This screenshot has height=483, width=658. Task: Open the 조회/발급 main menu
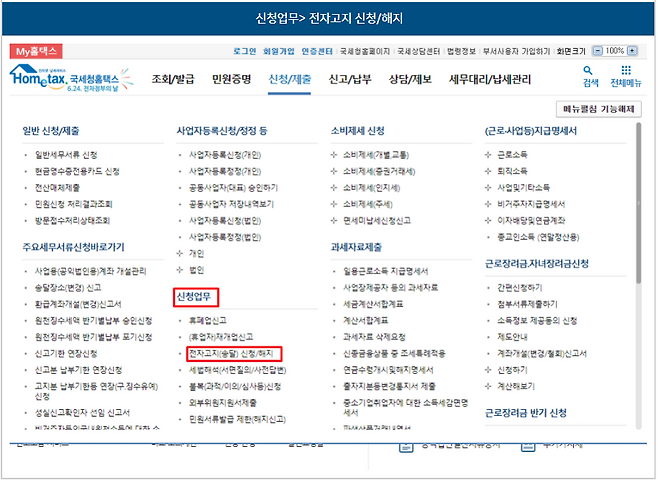coord(174,79)
